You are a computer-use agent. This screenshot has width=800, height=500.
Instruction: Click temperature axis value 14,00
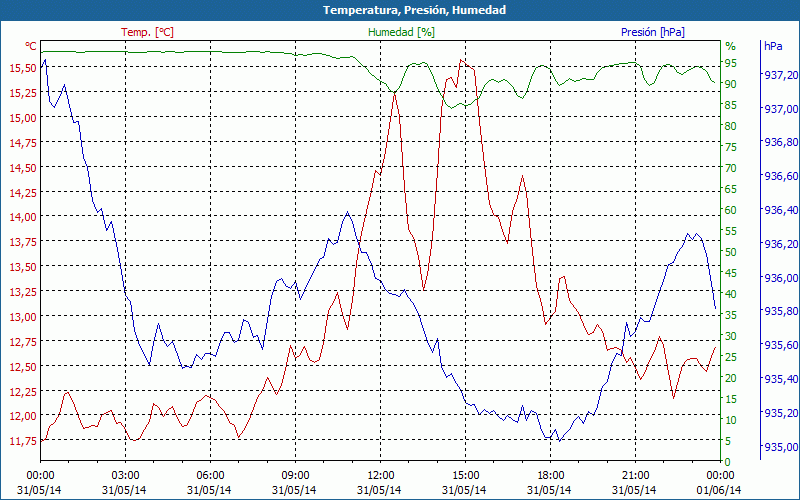tap(23, 217)
